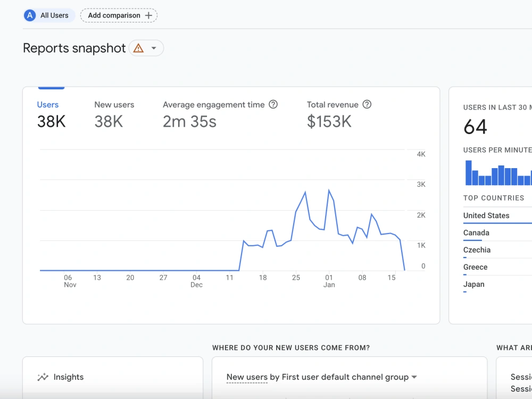Expand the Reports snapshot dropdown arrow

point(154,48)
